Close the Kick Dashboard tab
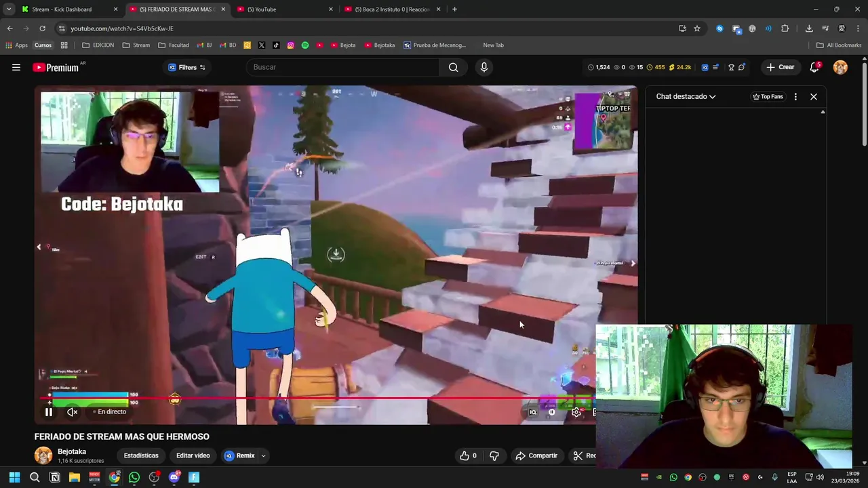The height and width of the screenshot is (488, 868). [x=116, y=9]
